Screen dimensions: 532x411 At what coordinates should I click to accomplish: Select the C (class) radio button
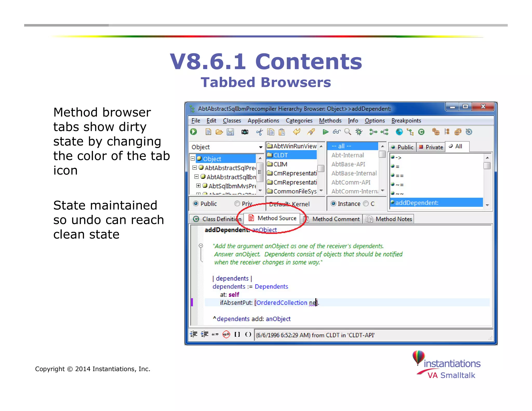pos(366,203)
